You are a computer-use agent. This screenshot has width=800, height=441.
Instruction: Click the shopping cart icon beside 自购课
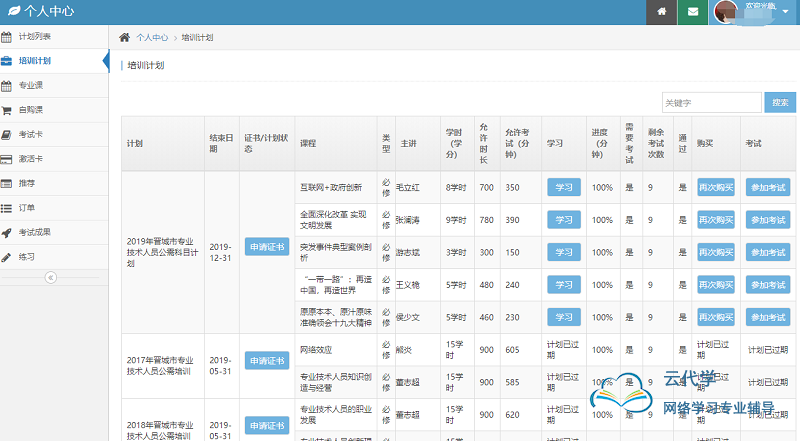[x=7, y=110]
